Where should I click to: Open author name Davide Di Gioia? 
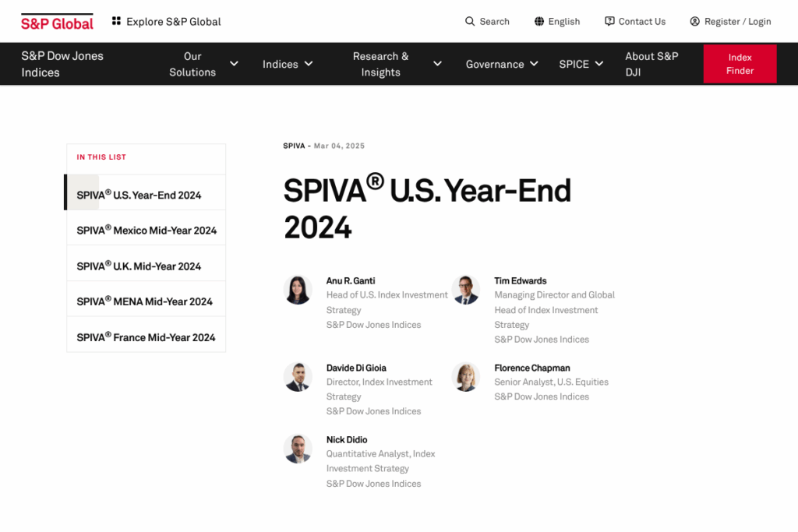tap(356, 368)
